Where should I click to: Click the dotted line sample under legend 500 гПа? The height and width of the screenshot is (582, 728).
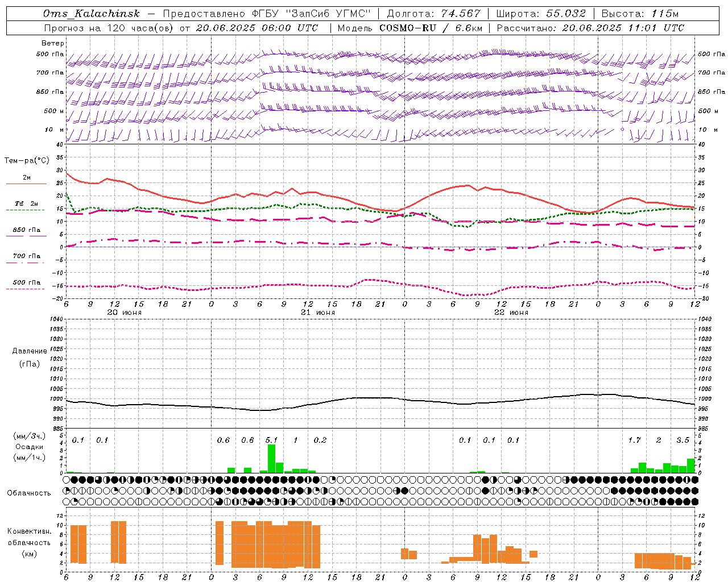tap(25, 289)
